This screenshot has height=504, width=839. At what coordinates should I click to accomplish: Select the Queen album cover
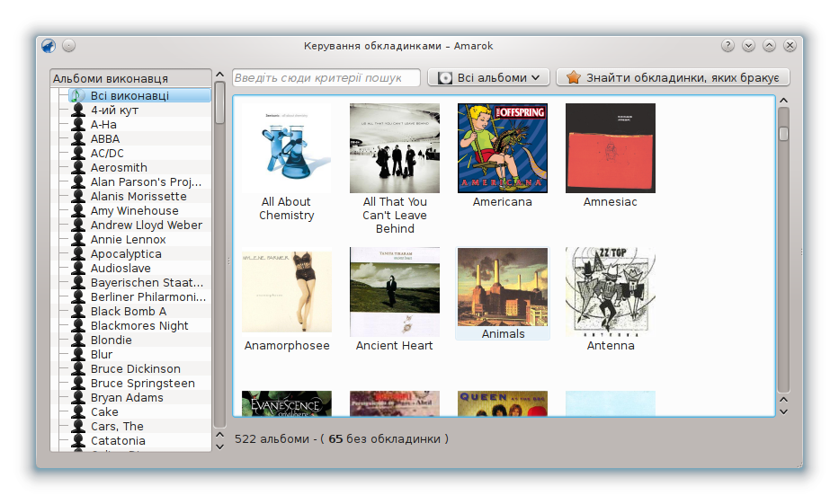coord(503,403)
